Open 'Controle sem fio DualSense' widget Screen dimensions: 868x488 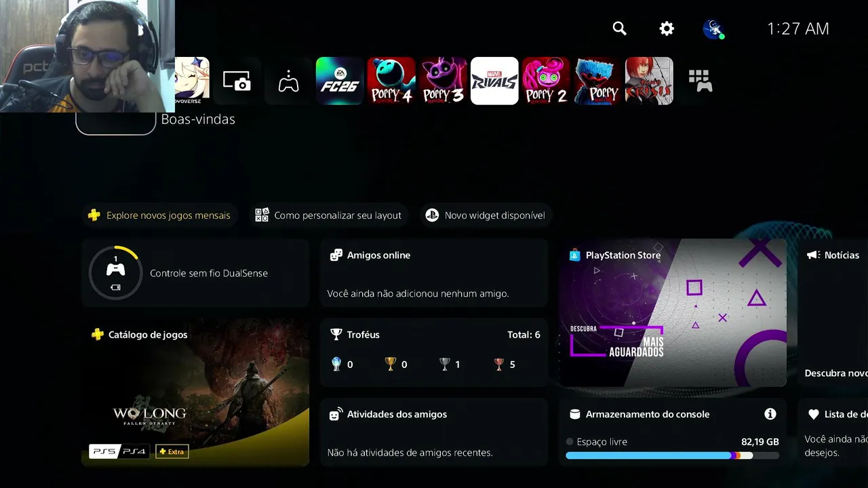point(195,273)
